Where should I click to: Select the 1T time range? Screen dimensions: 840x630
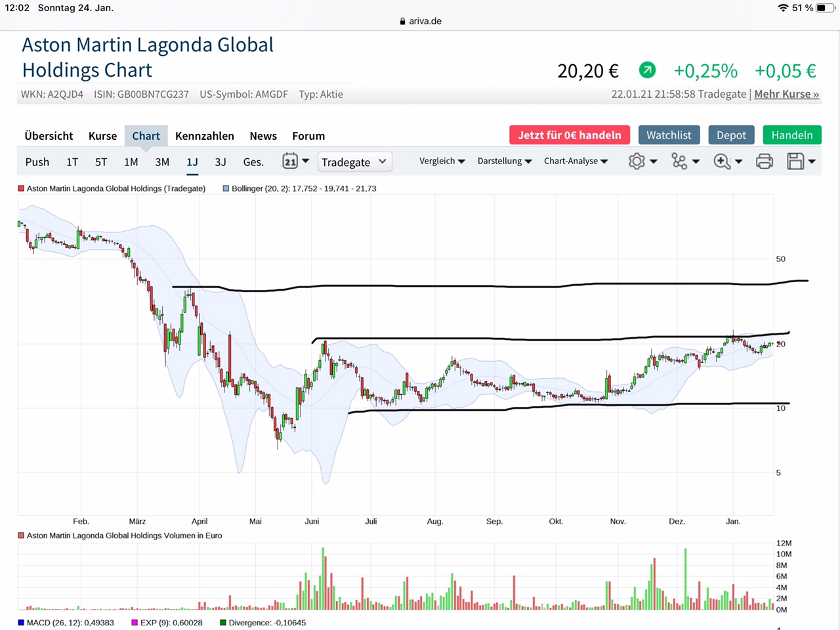[72, 162]
